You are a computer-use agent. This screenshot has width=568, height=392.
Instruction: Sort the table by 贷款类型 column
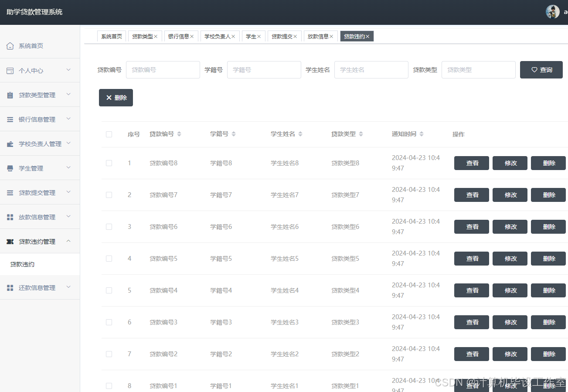pos(361,134)
